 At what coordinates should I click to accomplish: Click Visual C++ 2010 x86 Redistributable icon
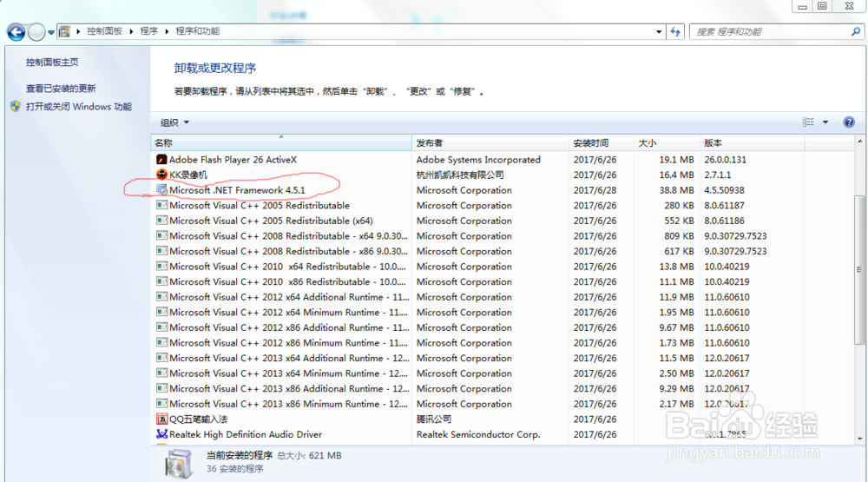(x=161, y=281)
